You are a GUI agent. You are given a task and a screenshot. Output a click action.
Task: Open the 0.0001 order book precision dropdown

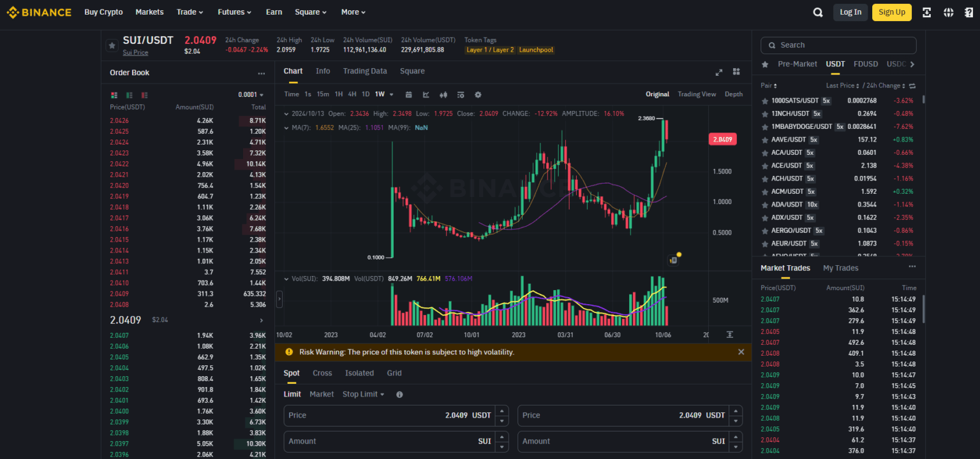click(x=251, y=94)
